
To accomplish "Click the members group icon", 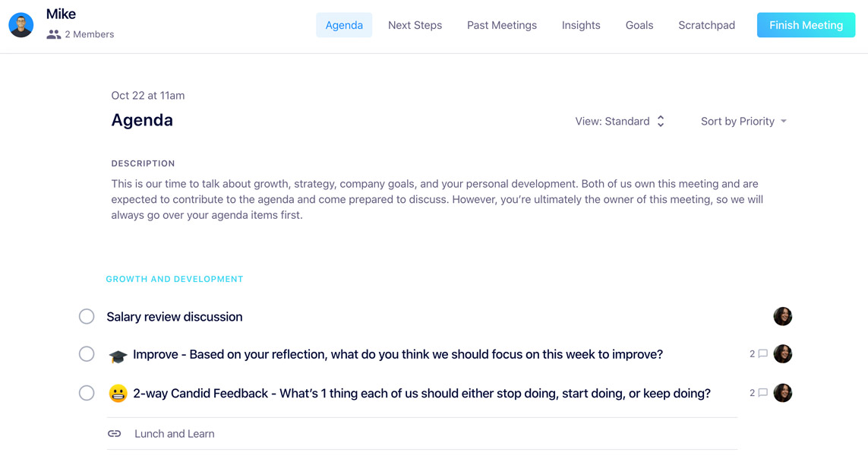I will click(53, 34).
